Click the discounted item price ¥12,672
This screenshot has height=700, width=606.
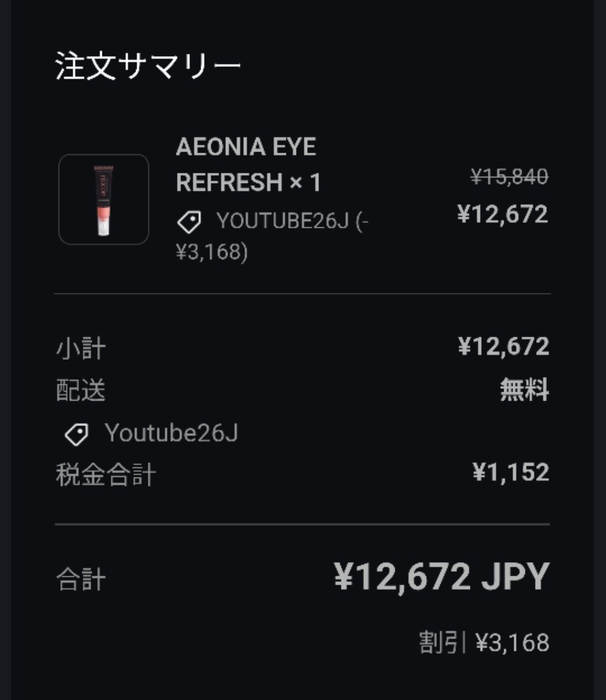tap(502, 214)
